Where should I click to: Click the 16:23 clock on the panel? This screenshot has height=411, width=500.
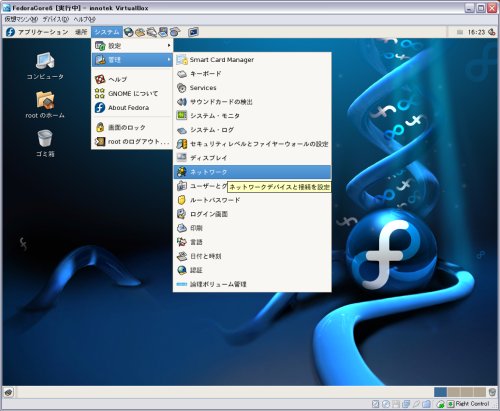tap(476, 32)
